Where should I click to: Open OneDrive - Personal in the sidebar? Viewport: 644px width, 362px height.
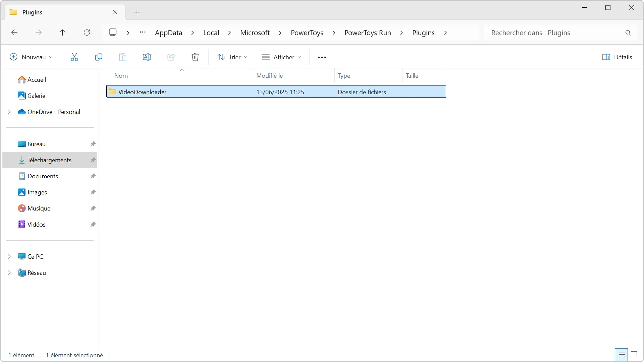(54, 112)
